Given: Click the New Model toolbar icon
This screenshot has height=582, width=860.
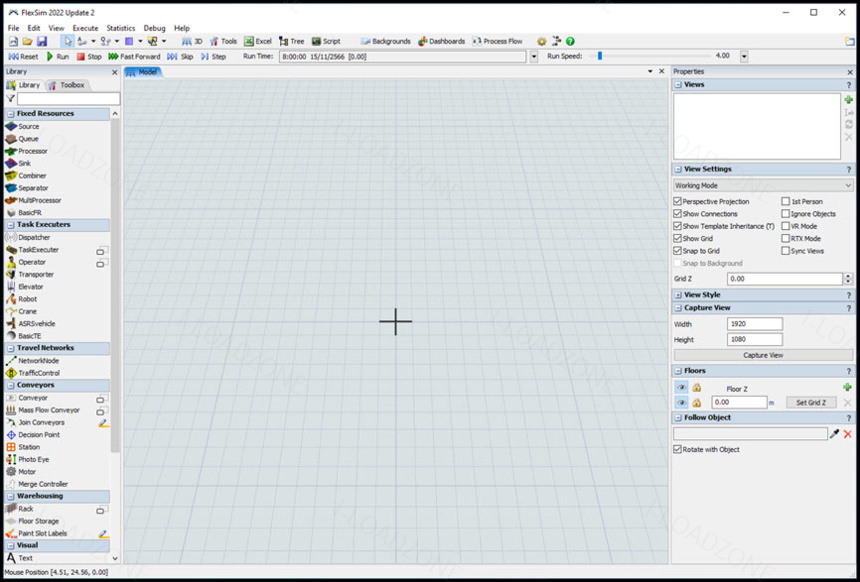Looking at the screenshot, I should pyautogui.click(x=13, y=41).
